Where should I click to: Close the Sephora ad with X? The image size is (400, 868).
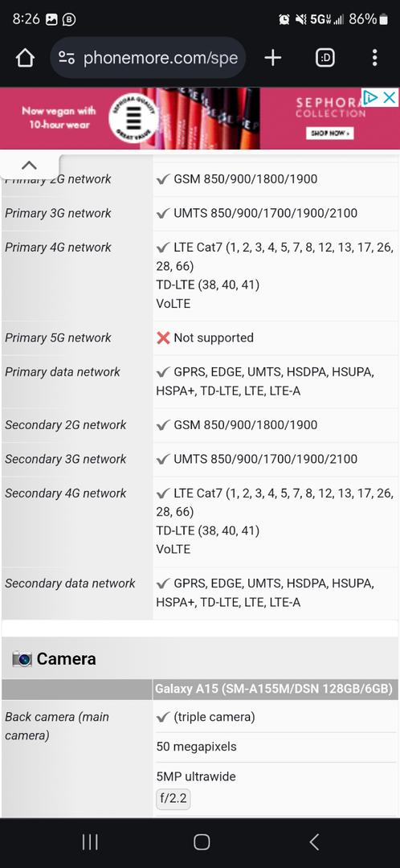(x=390, y=98)
